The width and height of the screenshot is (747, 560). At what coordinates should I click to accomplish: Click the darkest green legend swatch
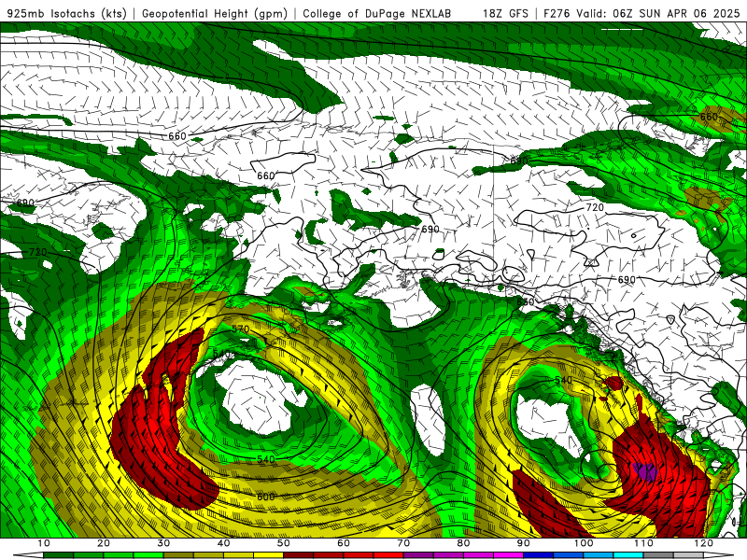pos(58,555)
